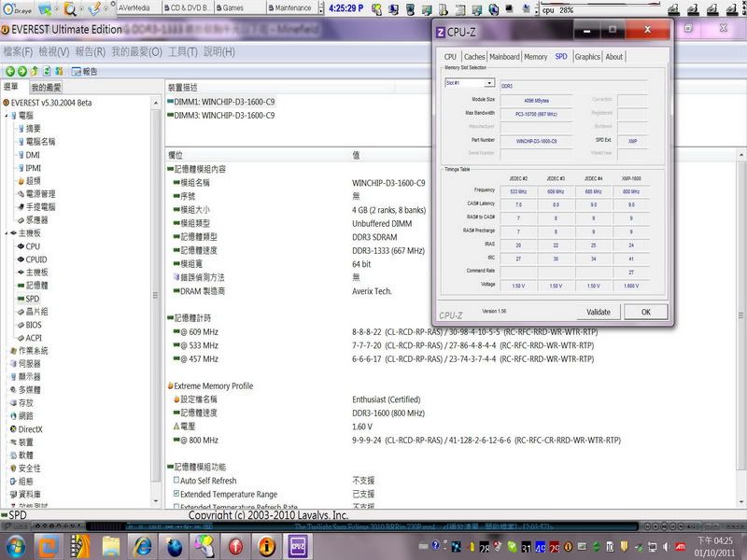The height and width of the screenshot is (560, 747).
Task: Switch to the 我的最愛 favorites panel tab
Action: pos(46,87)
